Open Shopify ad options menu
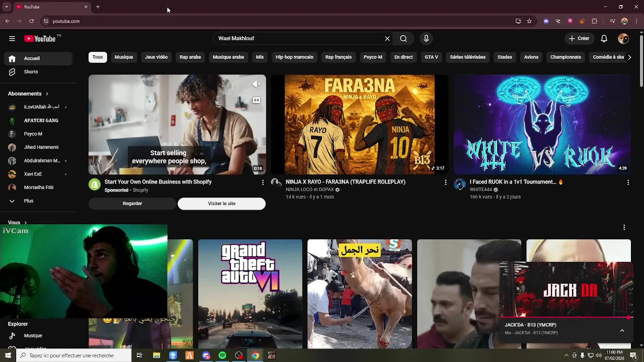This screenshot has height=362, width=644. pos(263,183)
